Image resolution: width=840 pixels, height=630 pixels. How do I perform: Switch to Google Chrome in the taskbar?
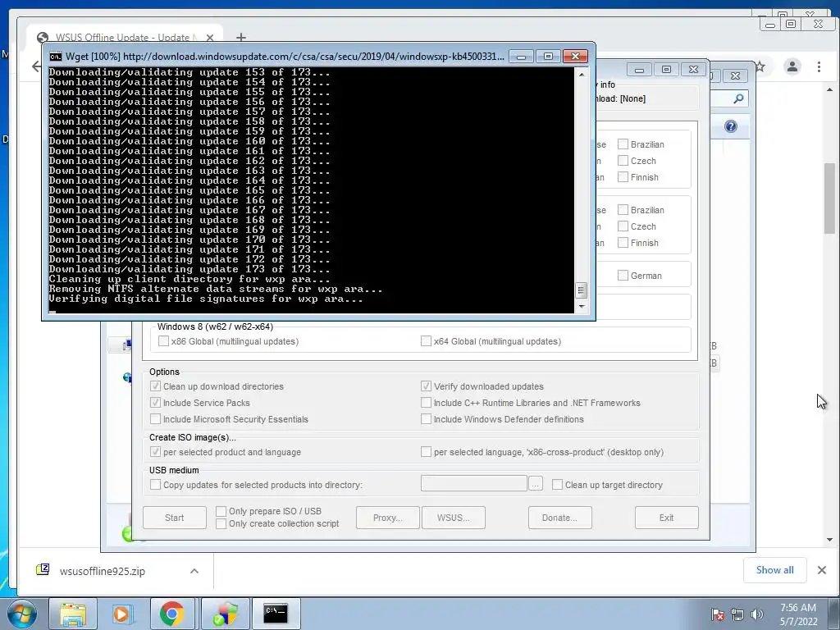coord(171,614)
